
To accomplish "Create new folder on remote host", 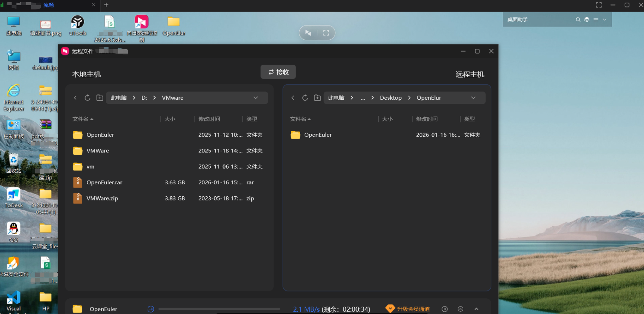I will pos(317,98).
